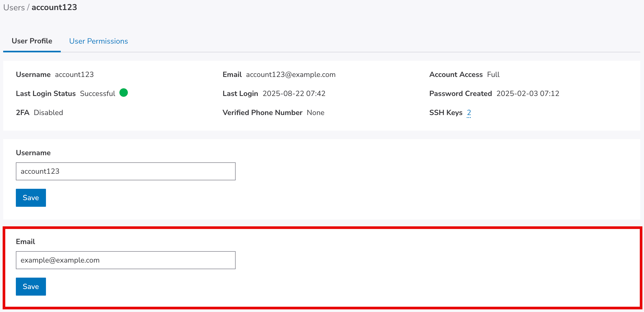Click the Account Access Full value

[x=493, y=75]
